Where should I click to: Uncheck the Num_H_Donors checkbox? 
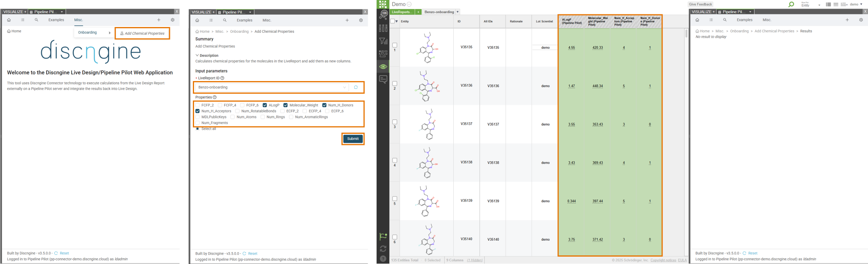click(324, 105)
